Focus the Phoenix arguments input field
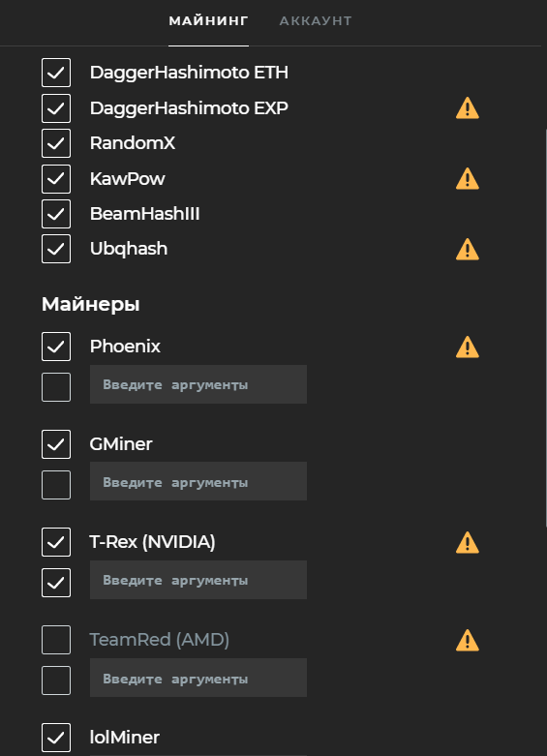This screenshot has width=547, height=756. [198, 384]
